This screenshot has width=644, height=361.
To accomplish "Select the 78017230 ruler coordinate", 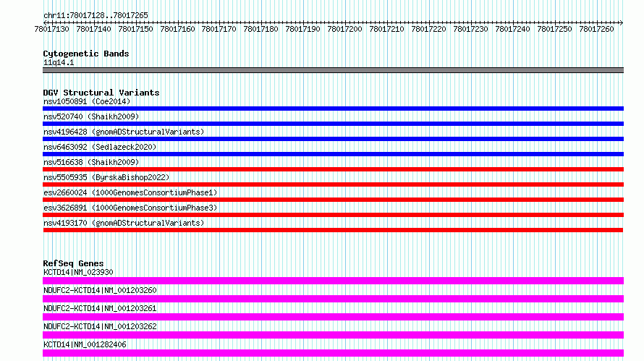I will pyautogui.click(x=470, y=29).
